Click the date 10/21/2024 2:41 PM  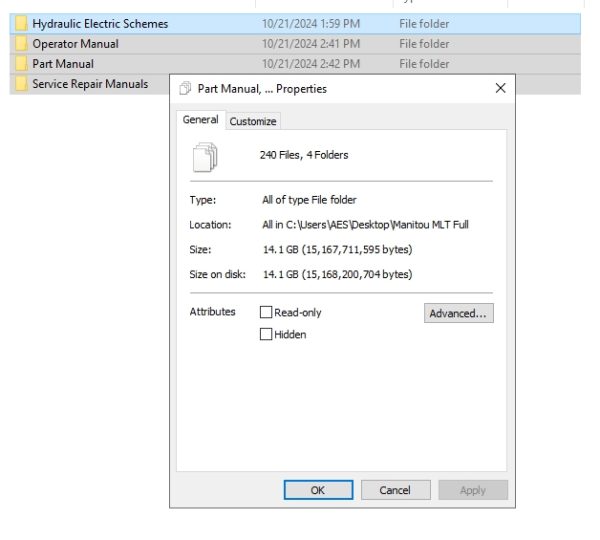point(311,44)
